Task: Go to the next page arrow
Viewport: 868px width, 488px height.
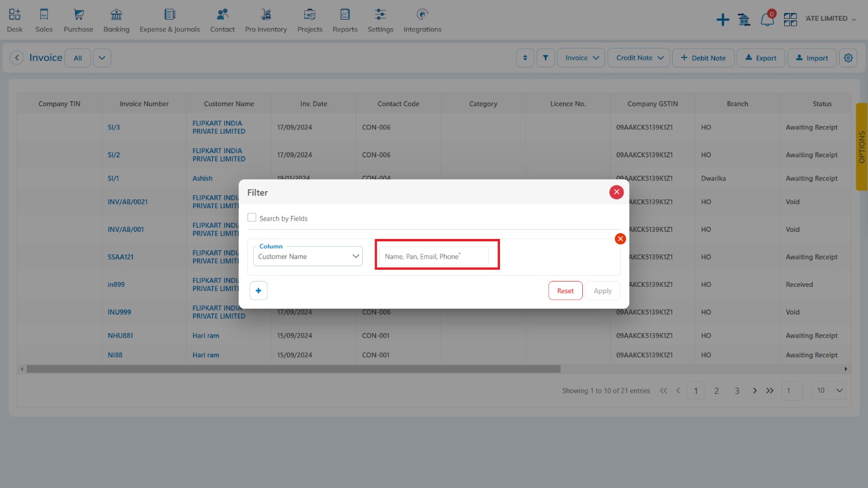Action: pos(754,390)
